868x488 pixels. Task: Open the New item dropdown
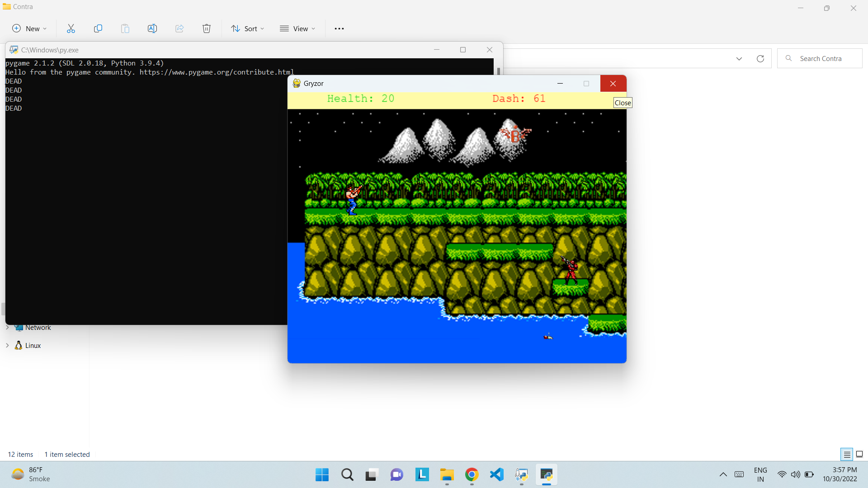pos(29,28)
